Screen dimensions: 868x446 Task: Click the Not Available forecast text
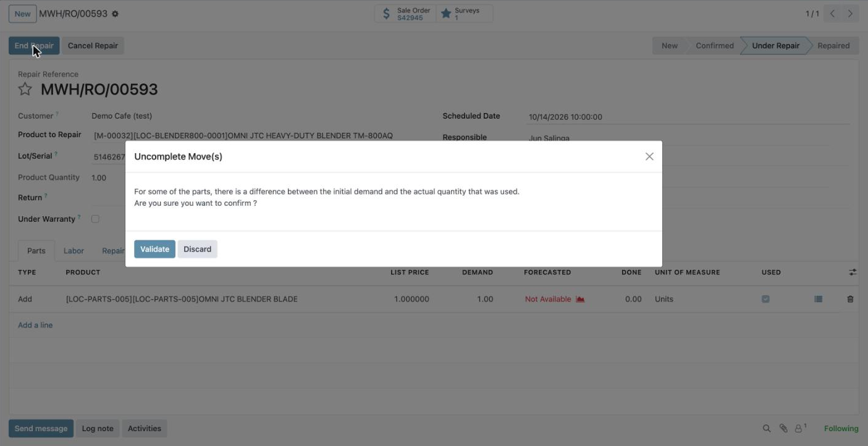548,299
